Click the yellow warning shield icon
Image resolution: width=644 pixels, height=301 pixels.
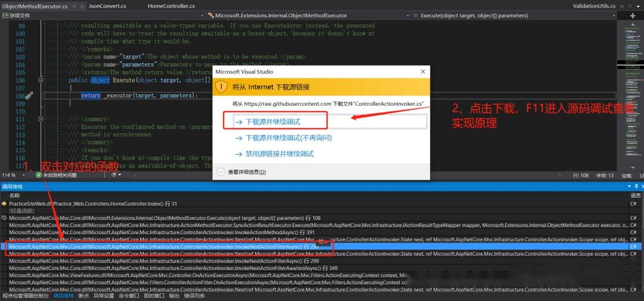[222, 87]
